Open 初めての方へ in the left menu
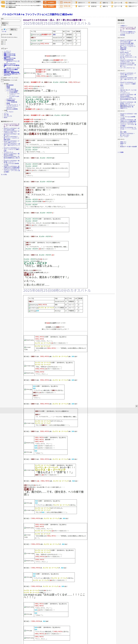Screen dimensions: 138x644 (8, 52)
